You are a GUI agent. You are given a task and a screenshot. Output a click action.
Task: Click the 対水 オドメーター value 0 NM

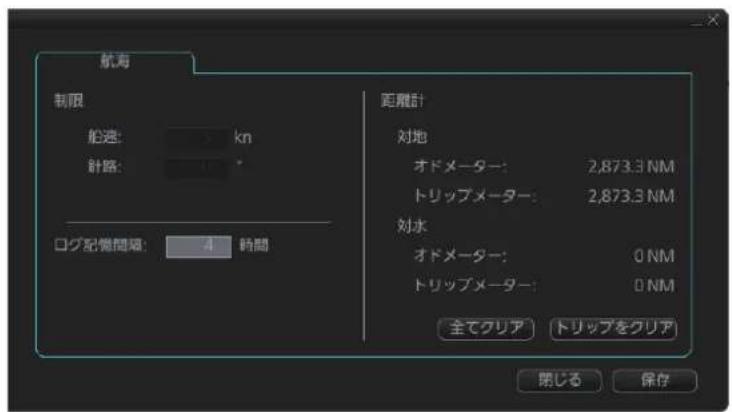[x=654, y=256]
